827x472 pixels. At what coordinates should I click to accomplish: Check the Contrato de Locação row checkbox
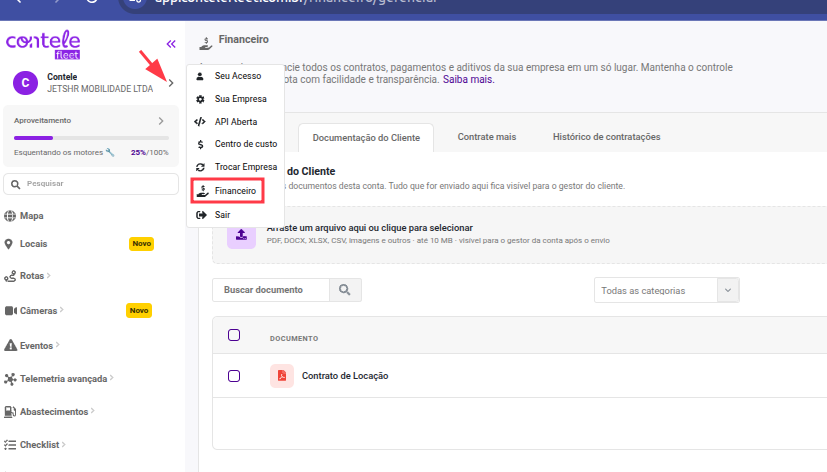coord(234,375)
